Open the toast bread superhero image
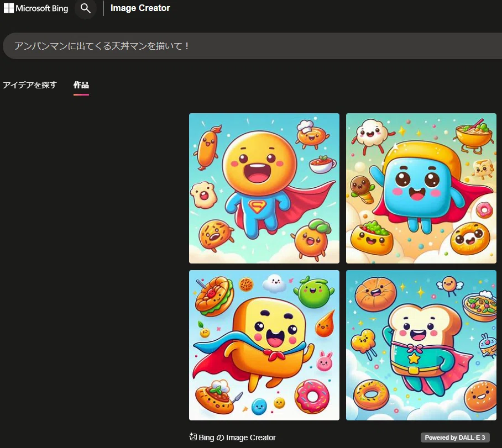Screen dimensions: 502x448 click(x=421, y=345)
